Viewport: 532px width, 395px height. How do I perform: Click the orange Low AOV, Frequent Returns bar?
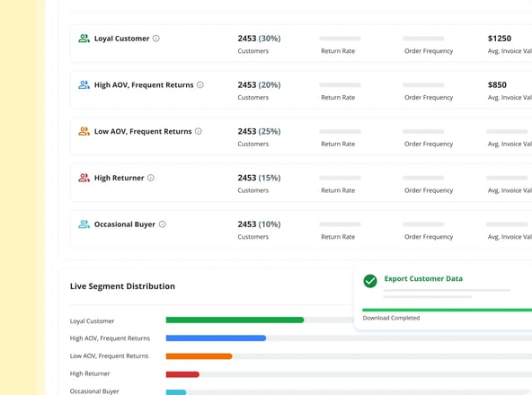199,356
